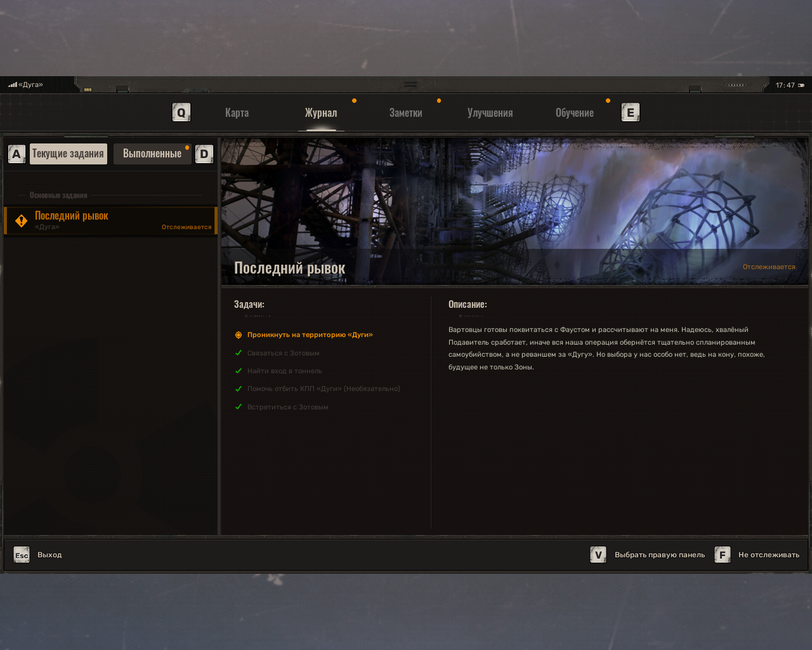This screenshot has width=812, height=650.
Task: Select the Последний рывок quest entry
Action: tap(110, 220)
